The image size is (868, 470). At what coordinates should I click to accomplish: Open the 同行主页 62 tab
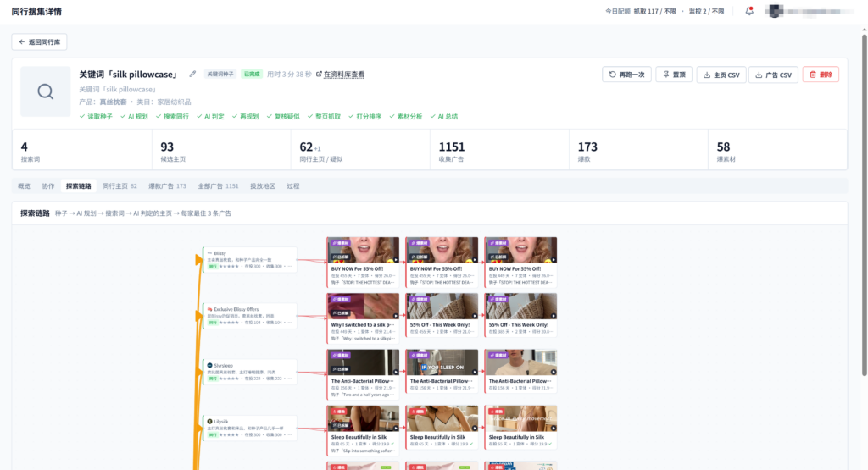(x=120, y=186)
